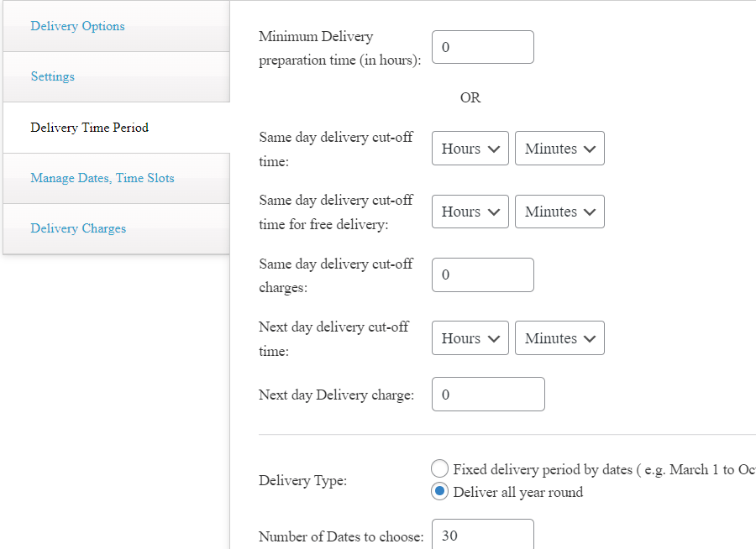Choose the Deliver all year round option
Image resolution: width=756 pixels, height=549 pixels.
click(x=439, y=491)
